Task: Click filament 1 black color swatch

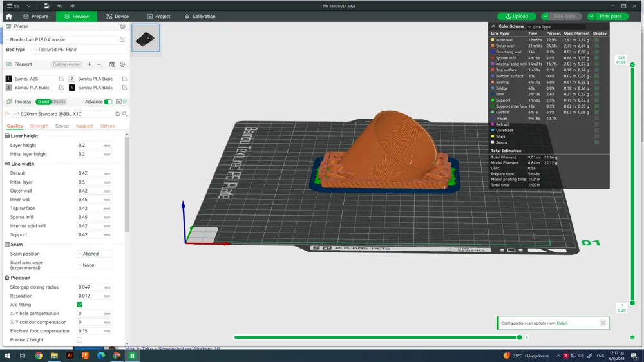Action: click(x=8, y=79)
